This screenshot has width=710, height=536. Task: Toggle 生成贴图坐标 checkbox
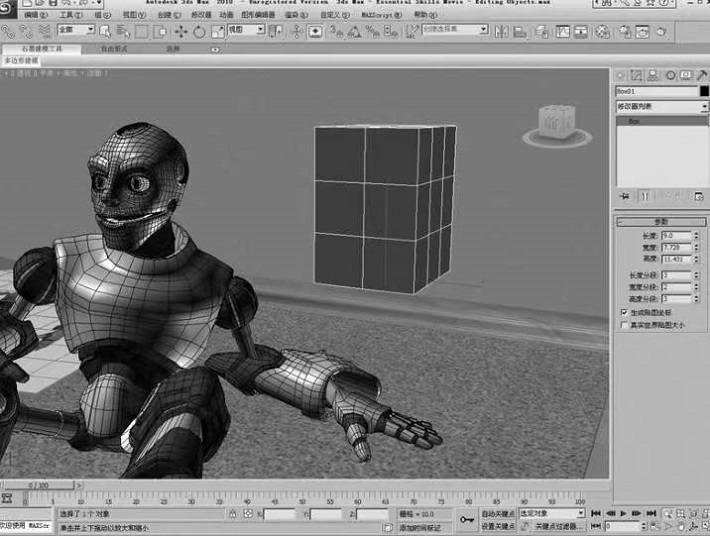coord(625,312)
